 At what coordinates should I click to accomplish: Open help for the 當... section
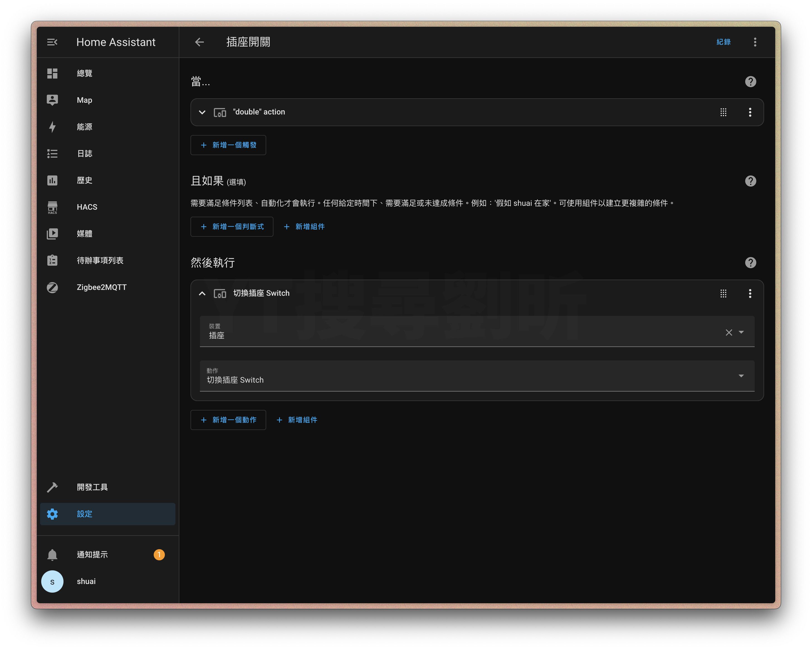[x=750, y=82]
